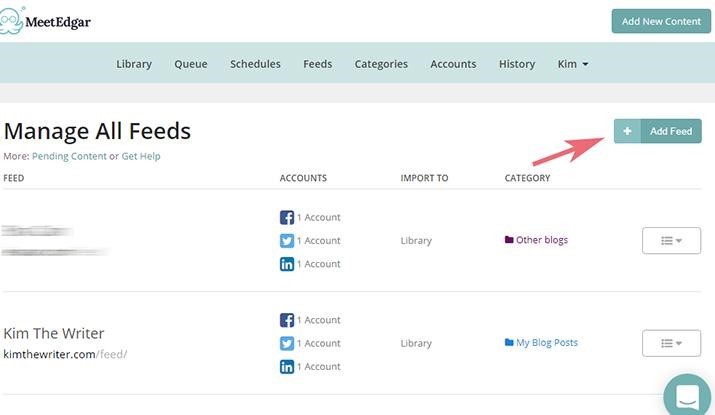The image size is (715, 415).
Task: Open options dropdown for Other blogs feed
Action: click(671, 240)
